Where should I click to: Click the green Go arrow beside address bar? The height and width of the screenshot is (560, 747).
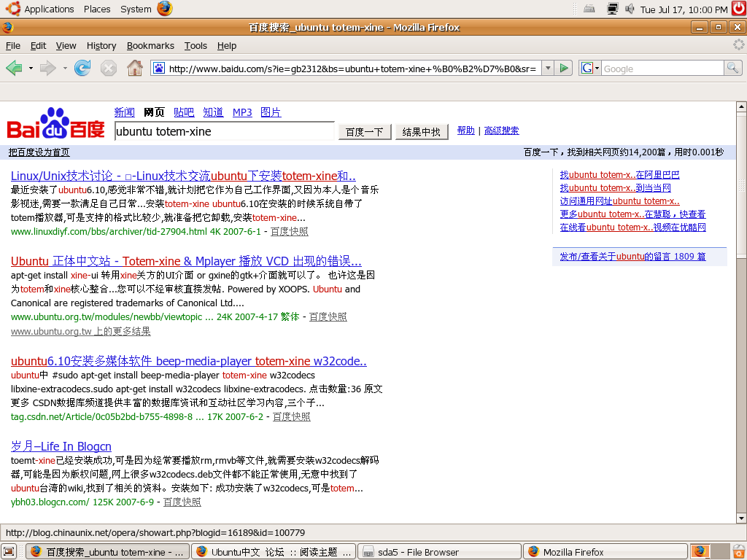click(x=564, y=68)
